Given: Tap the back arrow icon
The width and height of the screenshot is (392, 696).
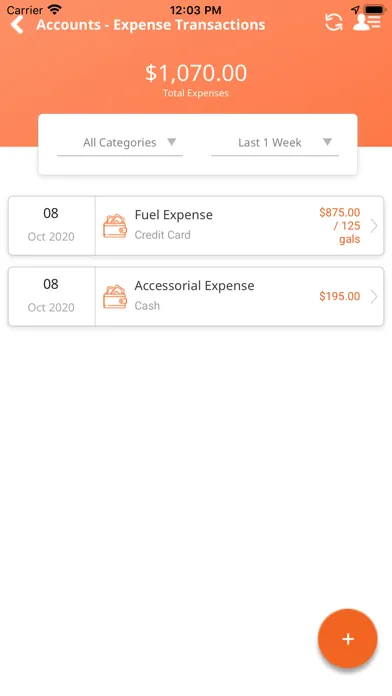Looking at the screenshot, I should coord(17,24).
